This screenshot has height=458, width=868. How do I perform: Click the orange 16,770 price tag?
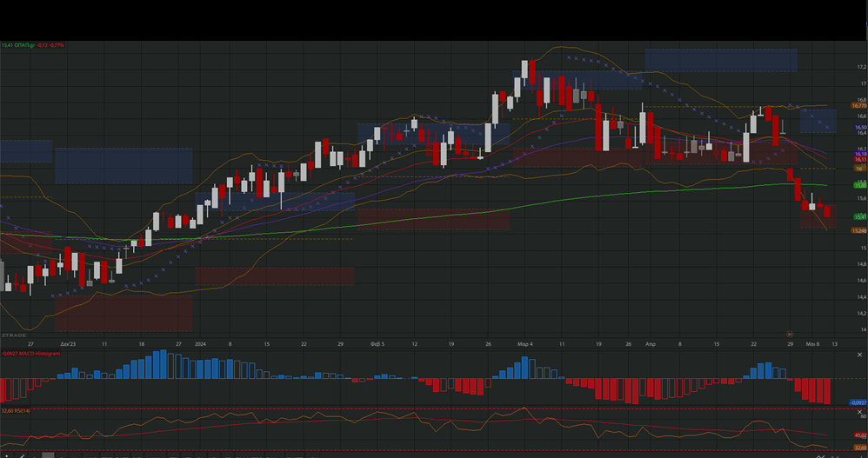click(x=858, y=106)
